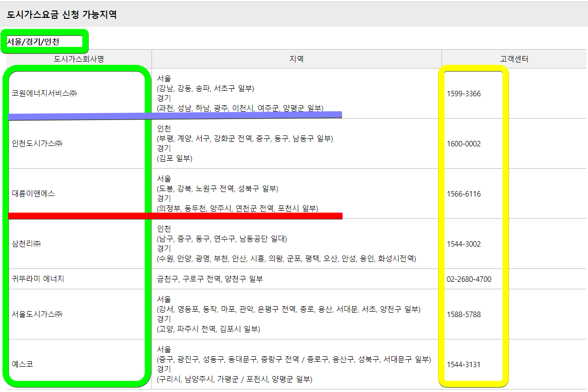The height and width of the screenshot is (392, 588).
Task: Select company name 코원에너지서비스㈜
Action: [44, 93]
